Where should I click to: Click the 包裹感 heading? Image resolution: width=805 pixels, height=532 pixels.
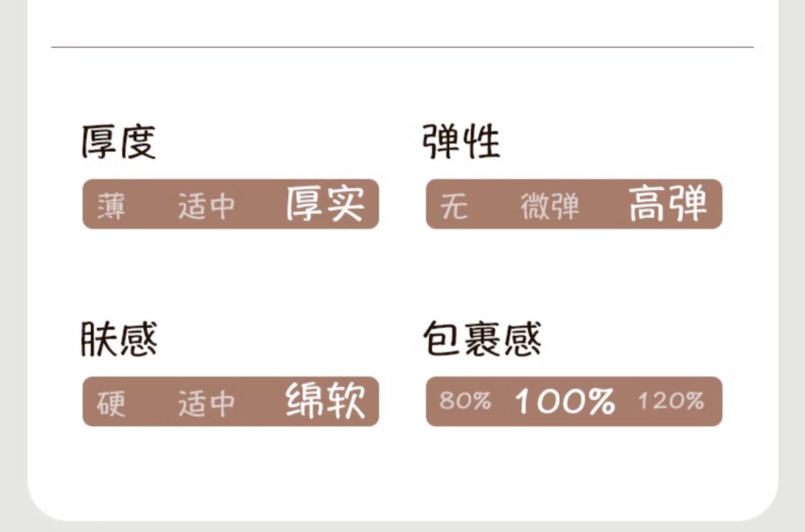482,339
